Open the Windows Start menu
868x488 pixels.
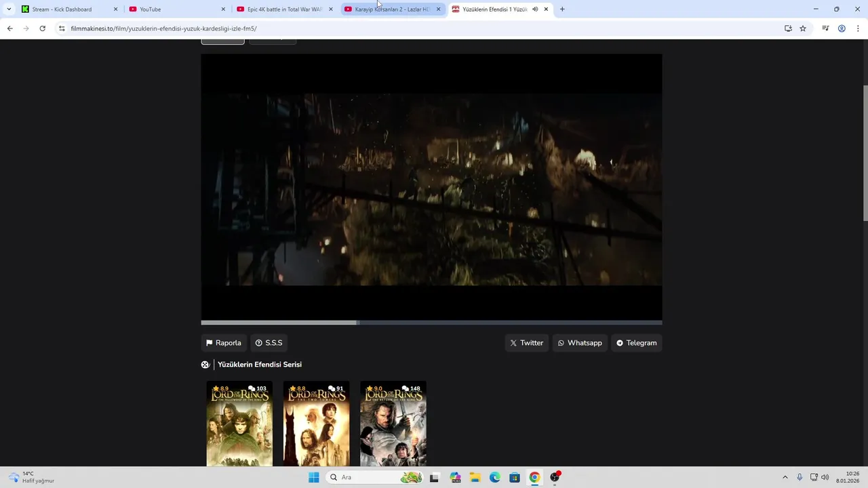click(313, 477)
